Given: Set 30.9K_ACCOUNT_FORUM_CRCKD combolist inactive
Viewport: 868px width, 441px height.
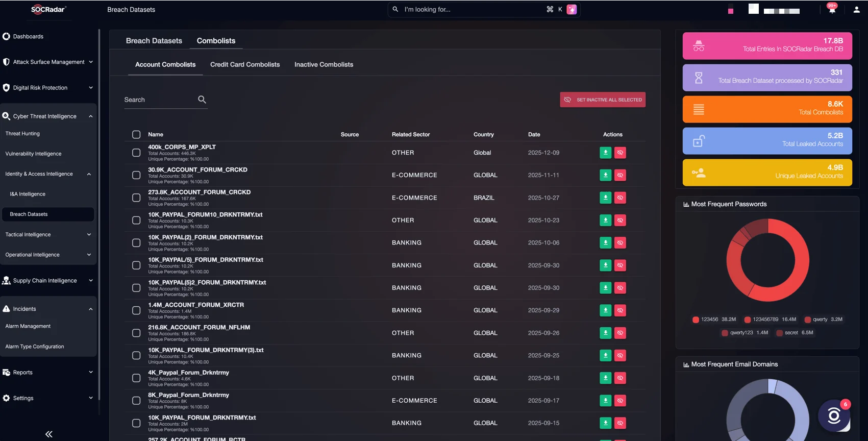Looking at the screenshot, I should tap(620, 175).
